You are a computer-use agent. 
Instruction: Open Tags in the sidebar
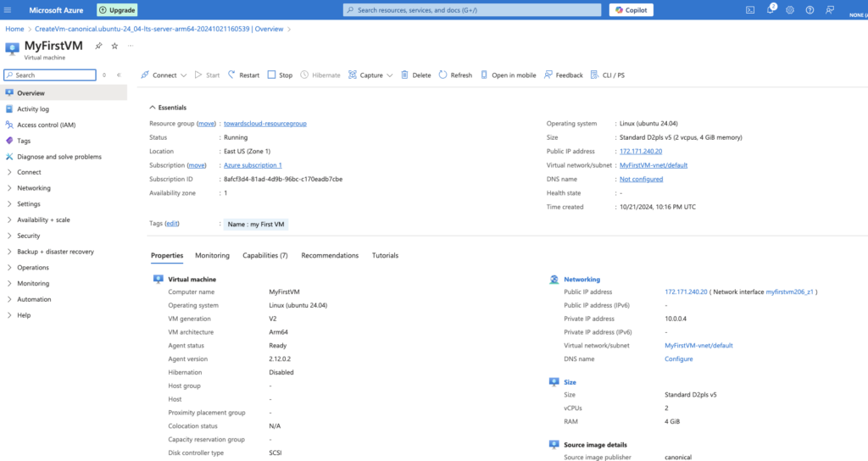24,141
